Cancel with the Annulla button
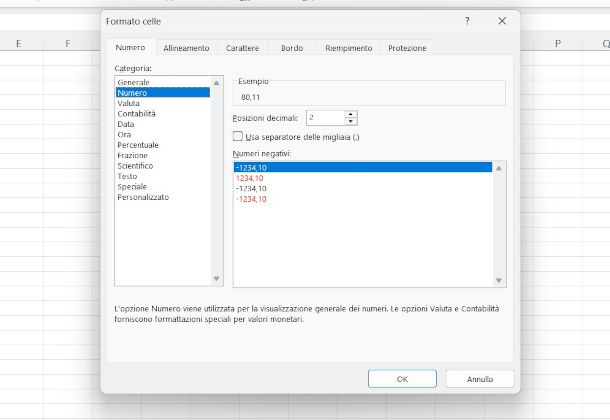Screen dimensions: 610x420 pos(480,379)
